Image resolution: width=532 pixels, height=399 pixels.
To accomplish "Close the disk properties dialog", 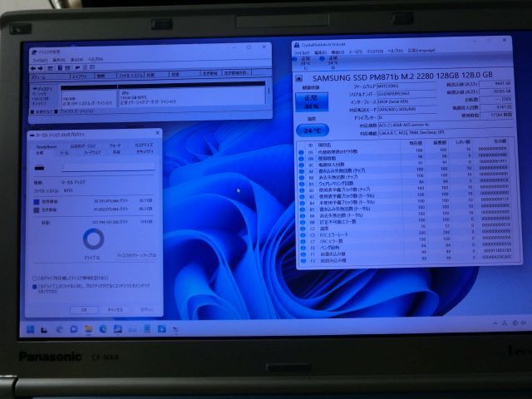I will [157, 133].
